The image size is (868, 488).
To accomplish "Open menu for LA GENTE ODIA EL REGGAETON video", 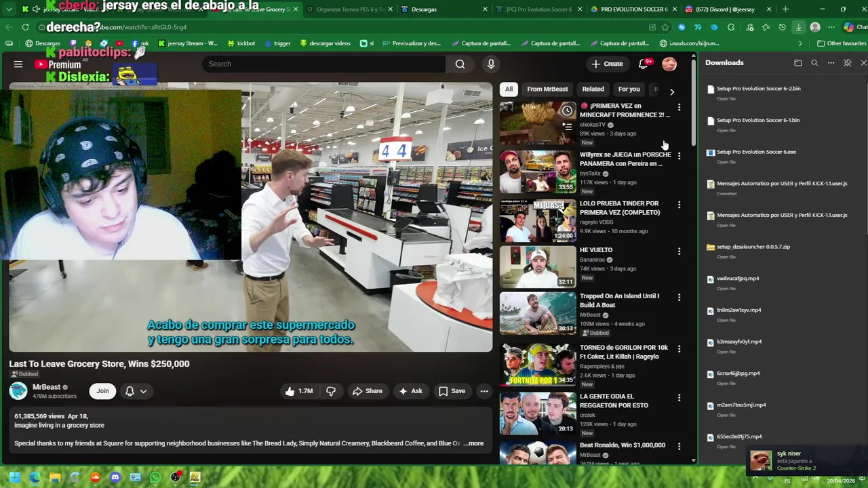I will pos(679,398).
